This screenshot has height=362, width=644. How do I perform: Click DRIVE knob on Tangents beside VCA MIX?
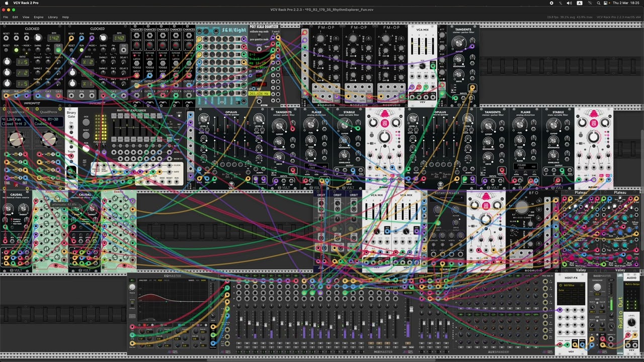pos(458,75)
